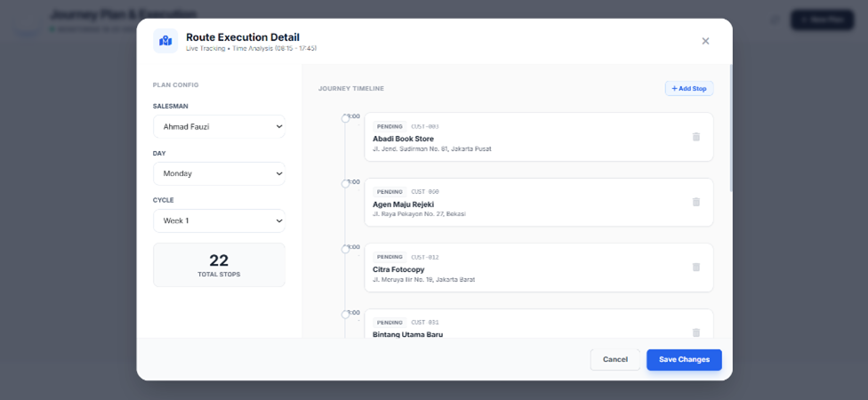Remove Agen Maju Rejeki with trash icon
This screenshot has height=400, width=868.
tap(695, 202)
